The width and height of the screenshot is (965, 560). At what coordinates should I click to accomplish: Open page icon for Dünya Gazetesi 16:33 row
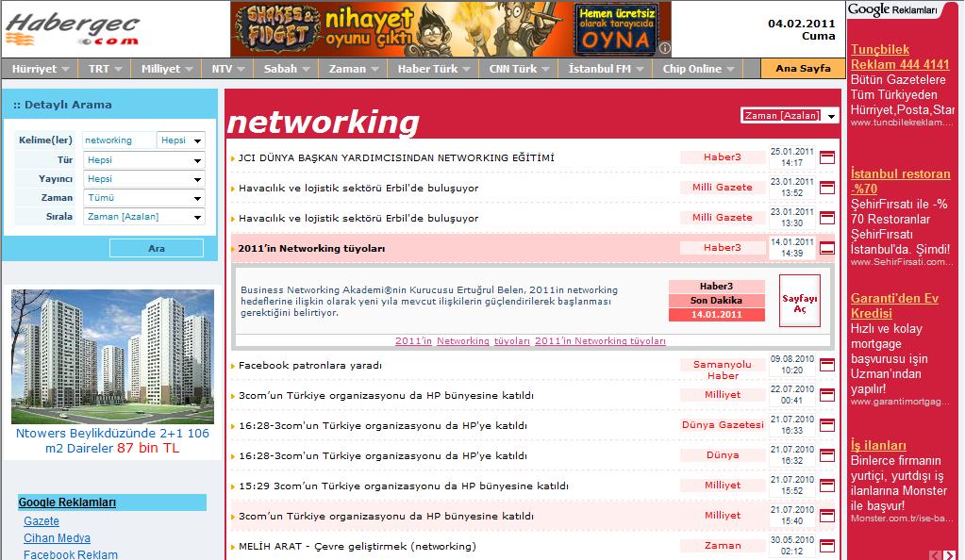(x=827, y=425)
